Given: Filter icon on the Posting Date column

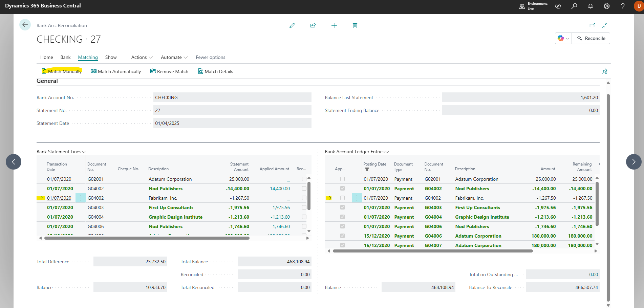Looking at the screenshot, I should pos(367,170).
